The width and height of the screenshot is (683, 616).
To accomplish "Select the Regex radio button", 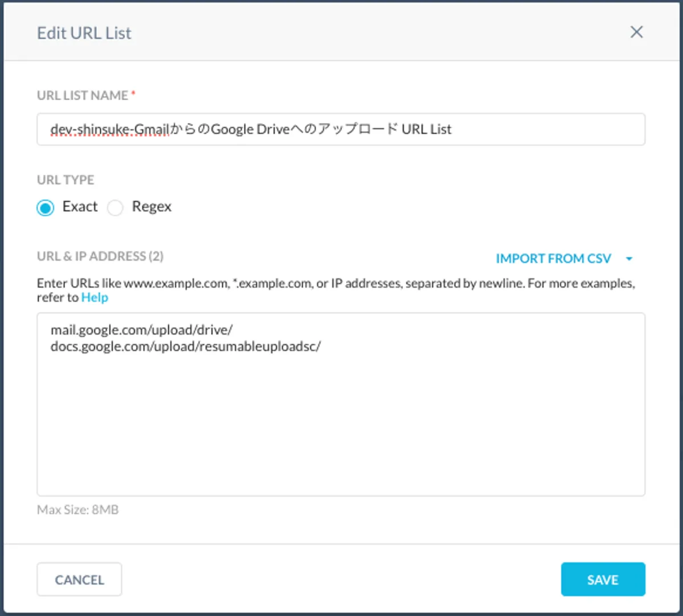I will 115,208.
